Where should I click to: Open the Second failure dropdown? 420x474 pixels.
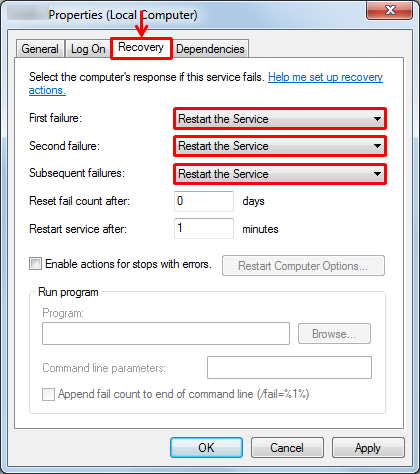280,146
